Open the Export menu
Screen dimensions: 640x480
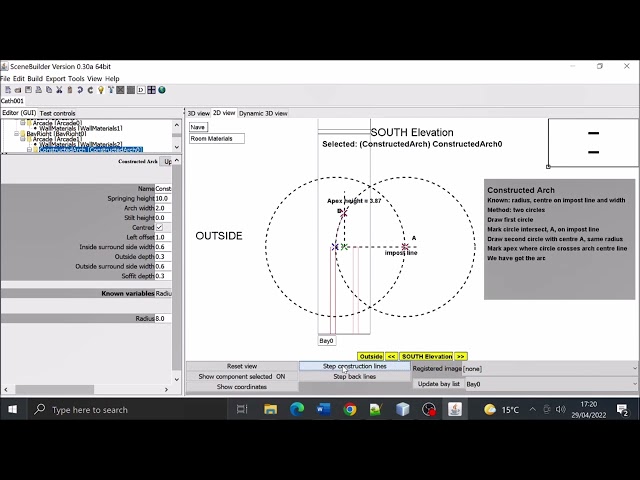pyautogui.click(x=55, y=78)
